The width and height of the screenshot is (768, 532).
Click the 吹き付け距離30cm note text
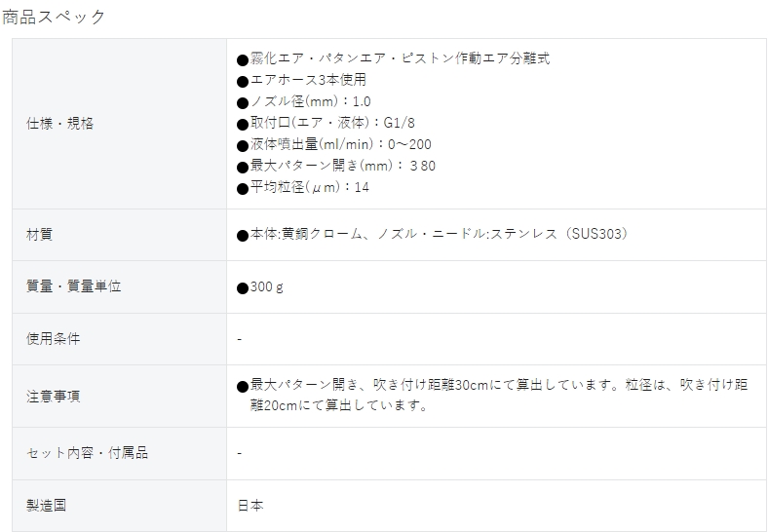click(492, 395)
